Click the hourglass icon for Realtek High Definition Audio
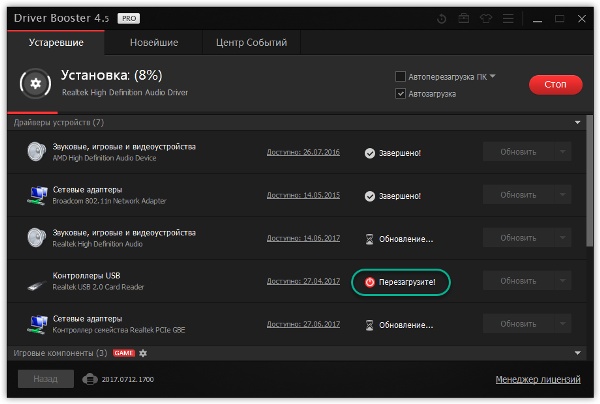 [x=369, y=239]
